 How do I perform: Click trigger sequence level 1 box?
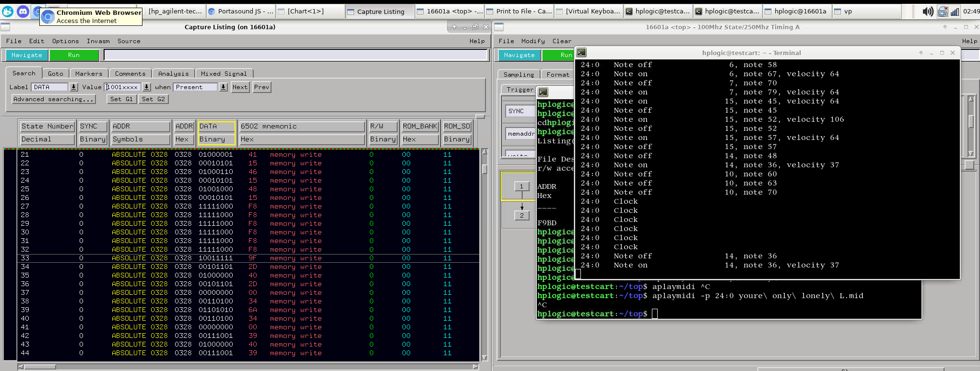pyautogui.click(x=521, y=186)
